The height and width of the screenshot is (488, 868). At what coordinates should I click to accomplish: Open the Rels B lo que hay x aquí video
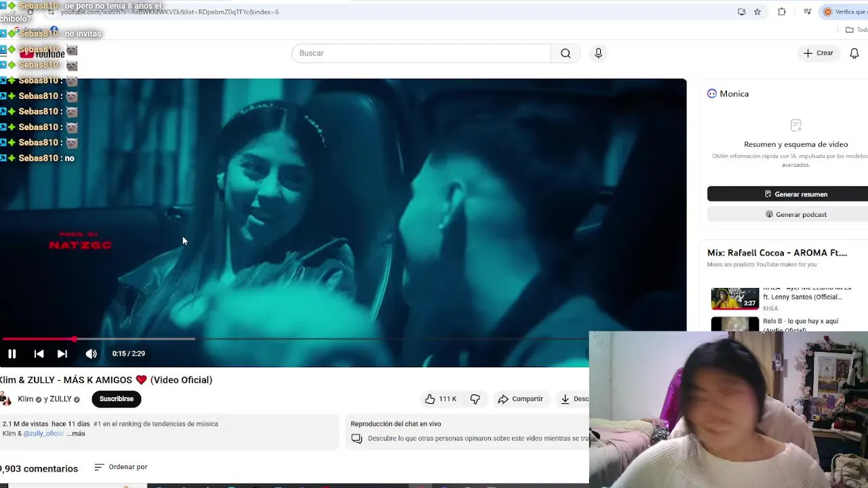pyautogui.click(x=800, y=325)
